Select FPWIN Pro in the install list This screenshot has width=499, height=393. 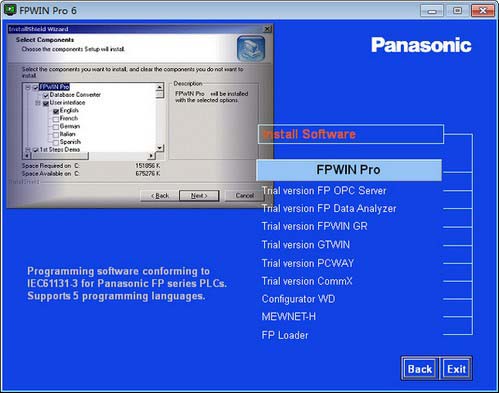click(x=349, y=170)
